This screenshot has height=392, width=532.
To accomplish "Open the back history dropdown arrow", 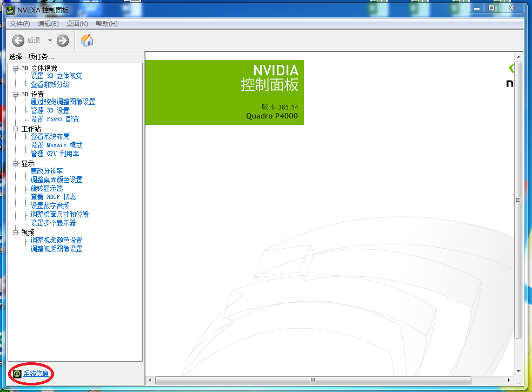I will coord(50,41).
